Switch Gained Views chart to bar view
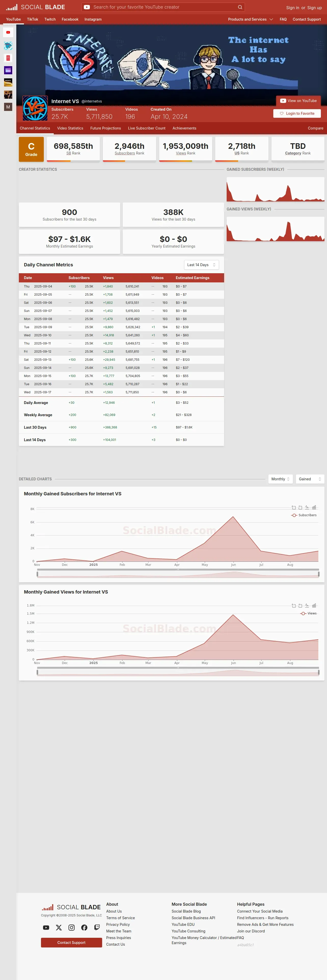Screen dimensions: 327x980 314,606
